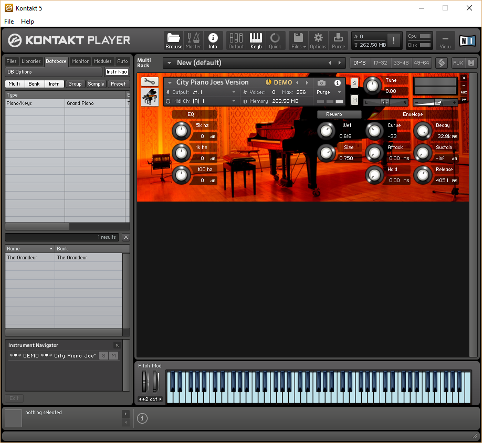Open the Purge dropdown menu
504x443 pixels.
[329, 92]
